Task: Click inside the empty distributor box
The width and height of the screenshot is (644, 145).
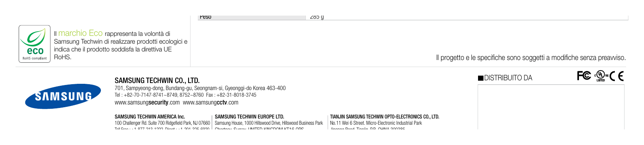Action: coord(551,107)
